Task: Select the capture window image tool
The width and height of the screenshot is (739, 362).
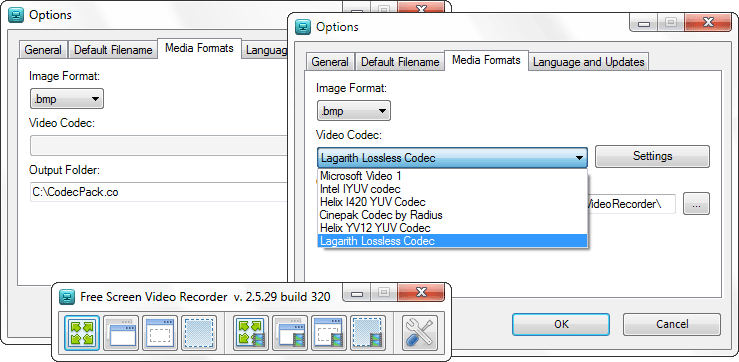Action: click(121, 333)
